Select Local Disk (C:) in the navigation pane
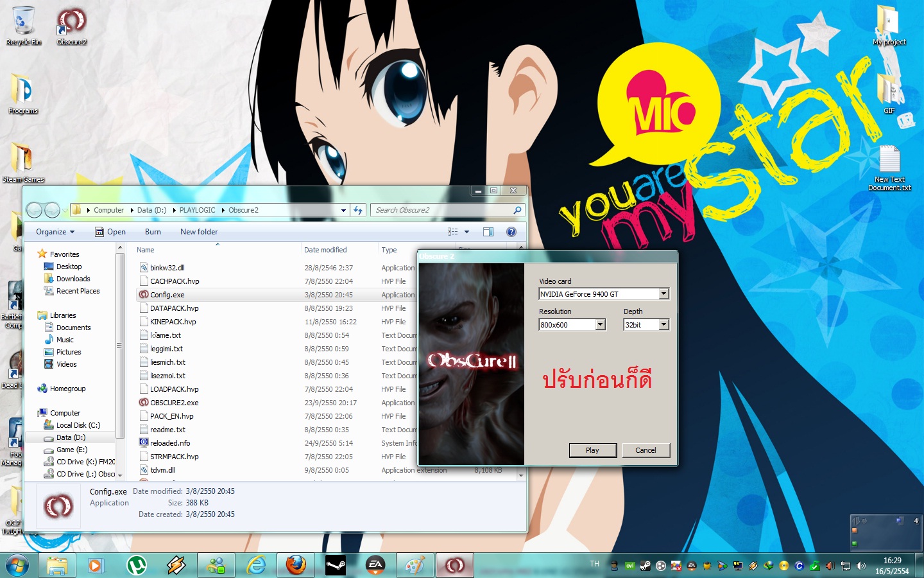 coord(78,425)
